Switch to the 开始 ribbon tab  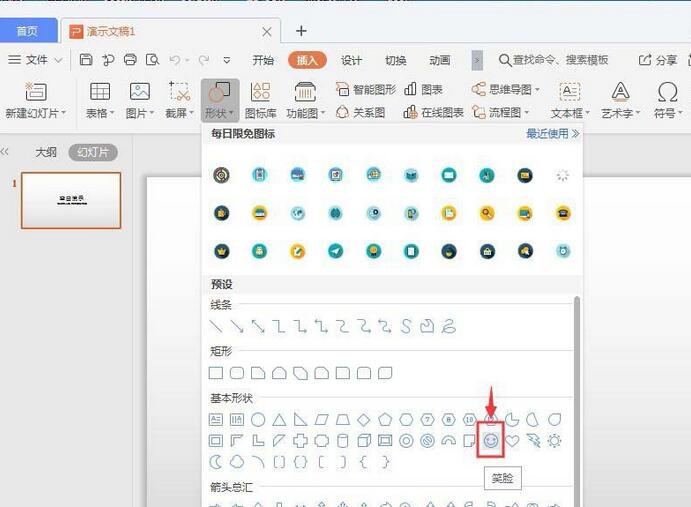tap(263, 60)
